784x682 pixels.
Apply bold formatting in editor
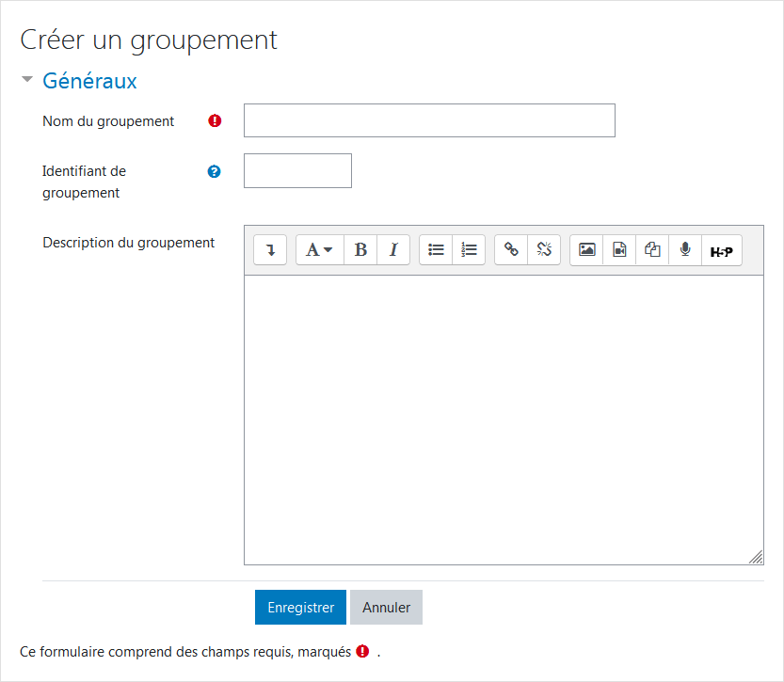click(x=360, y=250)
